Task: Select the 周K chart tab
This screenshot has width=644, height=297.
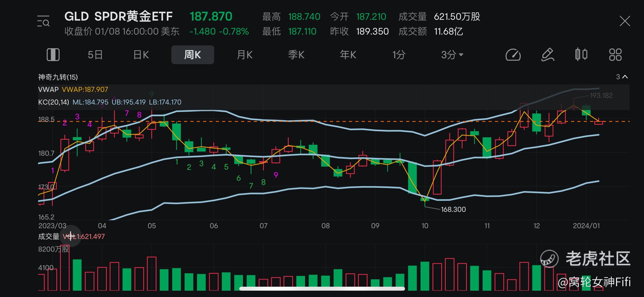Action: pyautogui.click(x=193, y=55)
